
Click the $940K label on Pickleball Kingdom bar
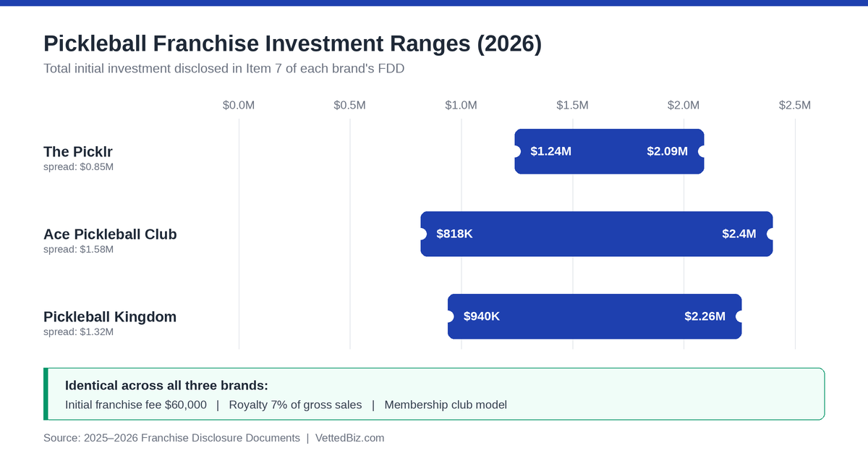coord(482,316)
